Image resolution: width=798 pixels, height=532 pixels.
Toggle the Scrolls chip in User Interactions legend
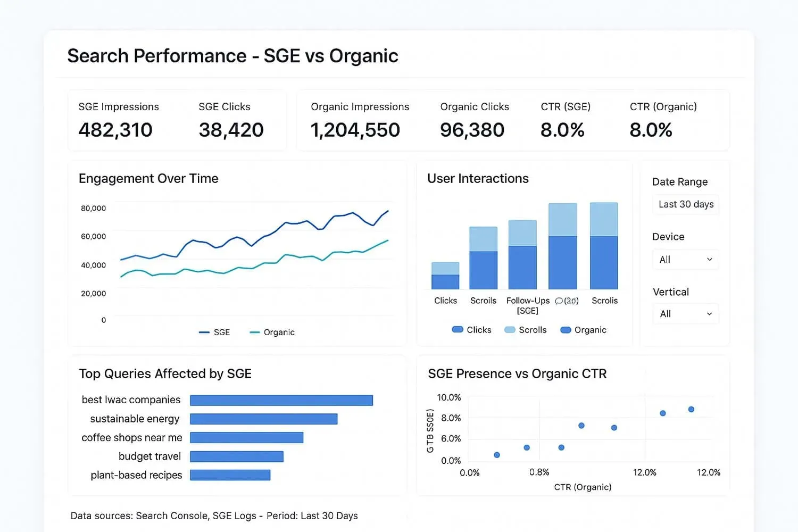(525, 330)
